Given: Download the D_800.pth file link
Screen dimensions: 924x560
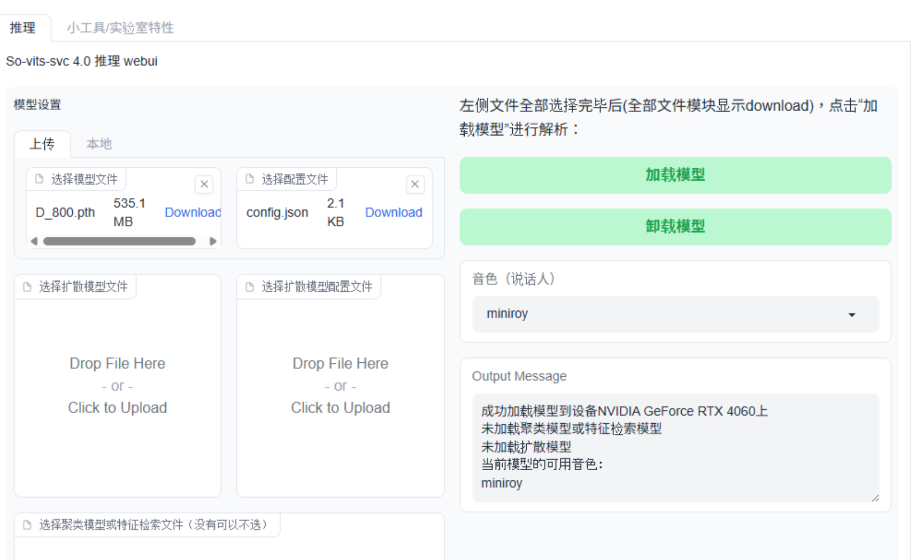Looking at the screenshot, I should [192, 213].
